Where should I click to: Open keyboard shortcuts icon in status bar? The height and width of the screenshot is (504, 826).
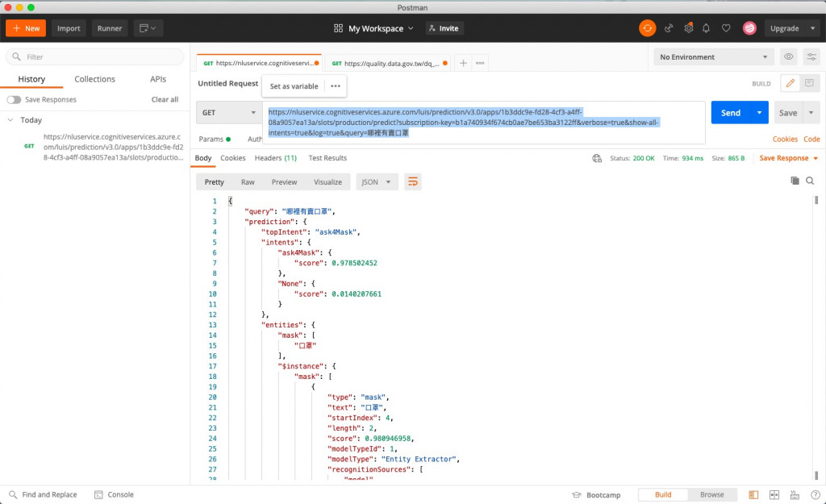pyautogui.click(x=795, y=494)
